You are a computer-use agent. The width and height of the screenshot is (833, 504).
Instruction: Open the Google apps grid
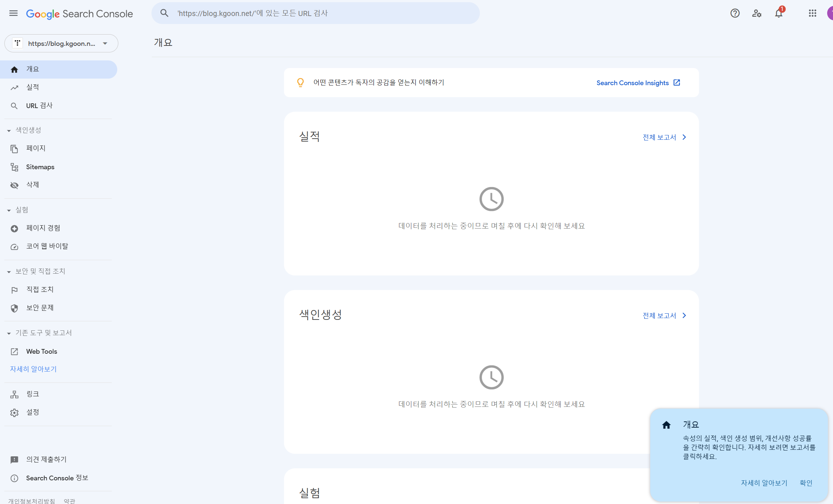(x=812, y=13)
